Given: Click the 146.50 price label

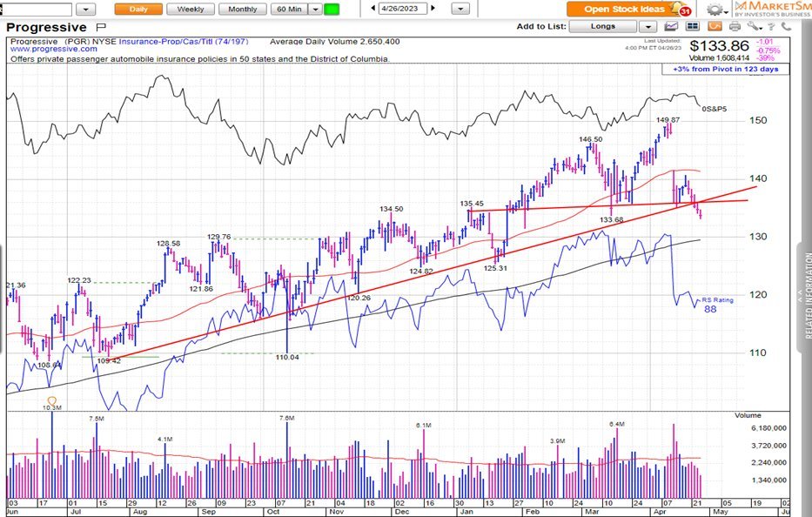Looking at the screenshot, I should [x=591, y=139].
